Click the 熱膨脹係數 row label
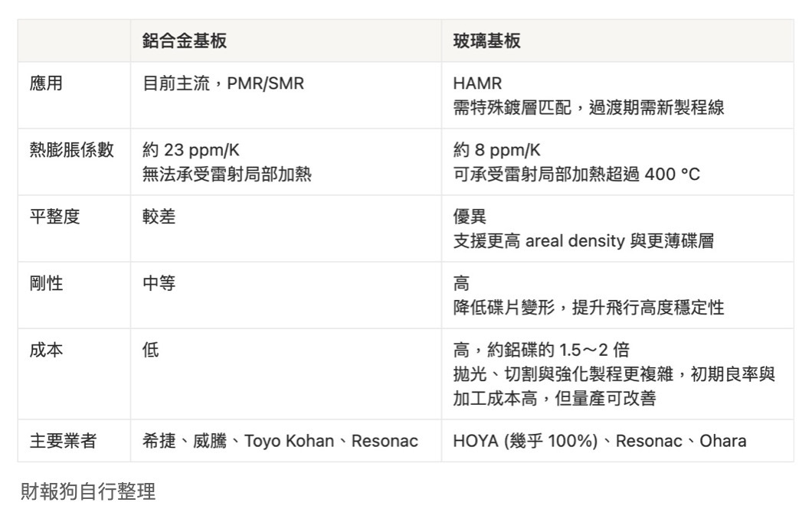This screenshot has width=812, height=522. pos(71,150)
